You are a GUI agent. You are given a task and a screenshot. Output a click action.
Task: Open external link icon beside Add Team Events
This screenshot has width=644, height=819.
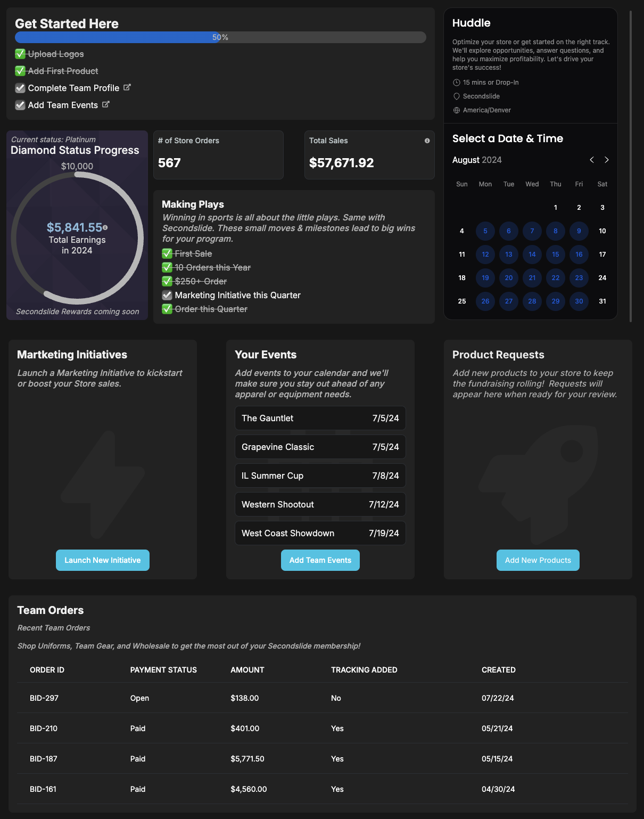106,104
